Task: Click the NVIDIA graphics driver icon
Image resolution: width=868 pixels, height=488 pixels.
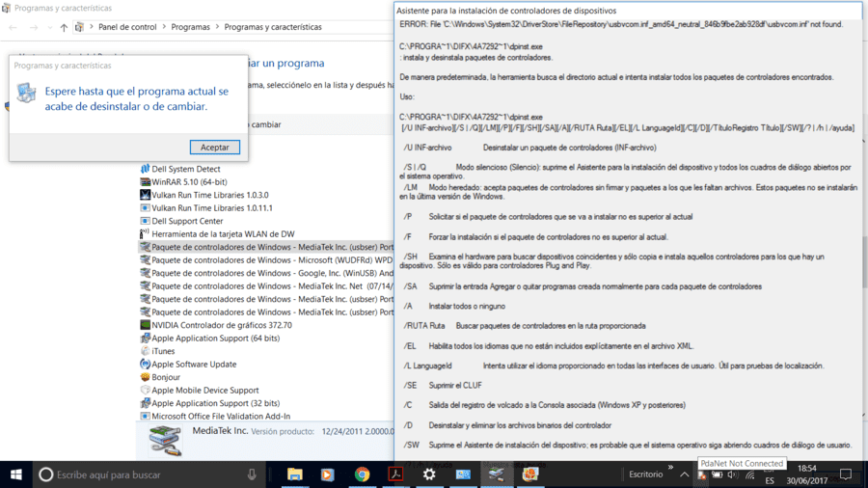Action: 145,325
